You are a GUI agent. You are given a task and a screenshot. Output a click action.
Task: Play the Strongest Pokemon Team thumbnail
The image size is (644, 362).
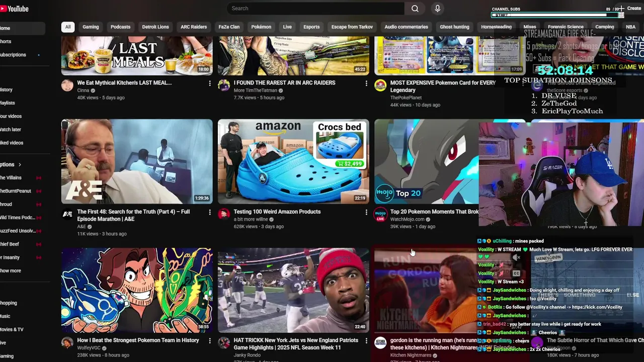coord(137,290)
